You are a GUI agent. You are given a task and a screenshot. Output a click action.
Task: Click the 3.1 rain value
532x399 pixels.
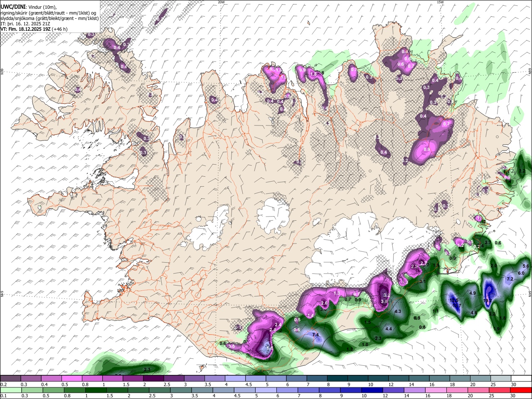point(423,281)
